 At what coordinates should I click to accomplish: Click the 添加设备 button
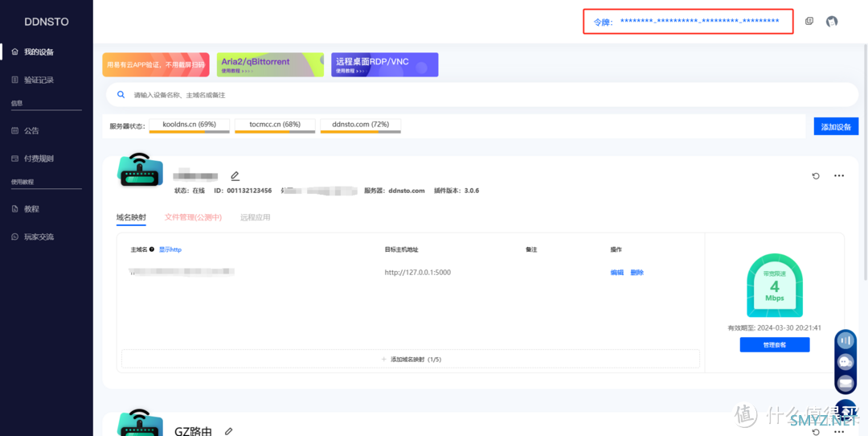836,126
